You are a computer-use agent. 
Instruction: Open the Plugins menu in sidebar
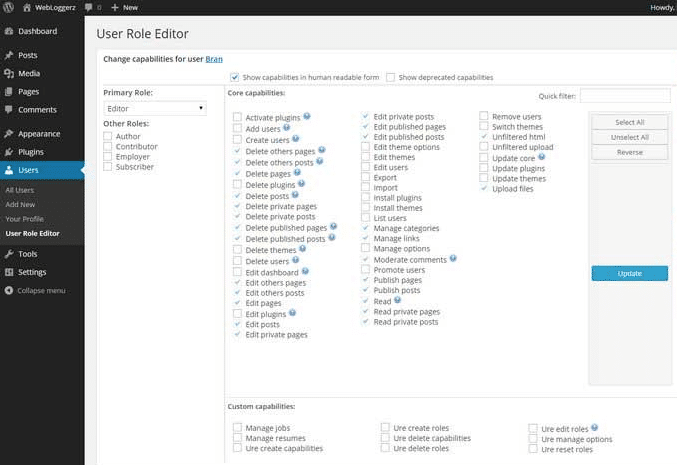pyautogui.click(x=30, y=152)
